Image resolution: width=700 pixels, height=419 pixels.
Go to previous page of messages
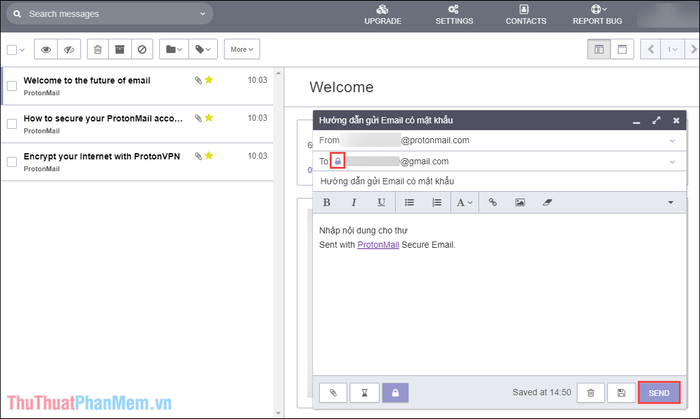point(650,49)
